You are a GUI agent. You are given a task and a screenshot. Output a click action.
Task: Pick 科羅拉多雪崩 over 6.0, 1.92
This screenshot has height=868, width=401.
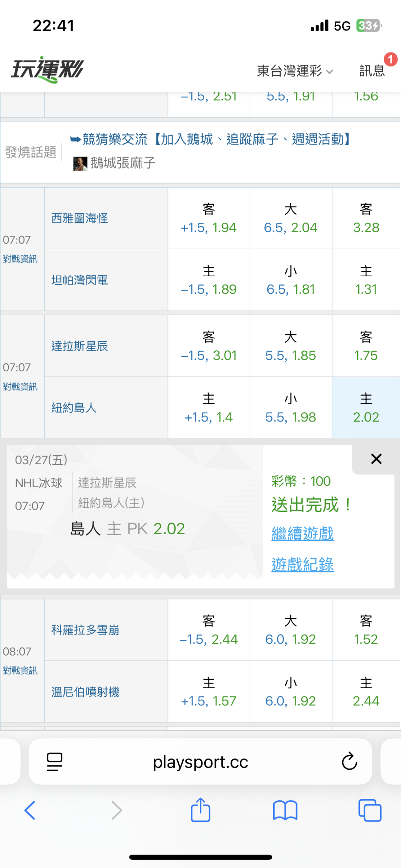(x=290, y=630)
